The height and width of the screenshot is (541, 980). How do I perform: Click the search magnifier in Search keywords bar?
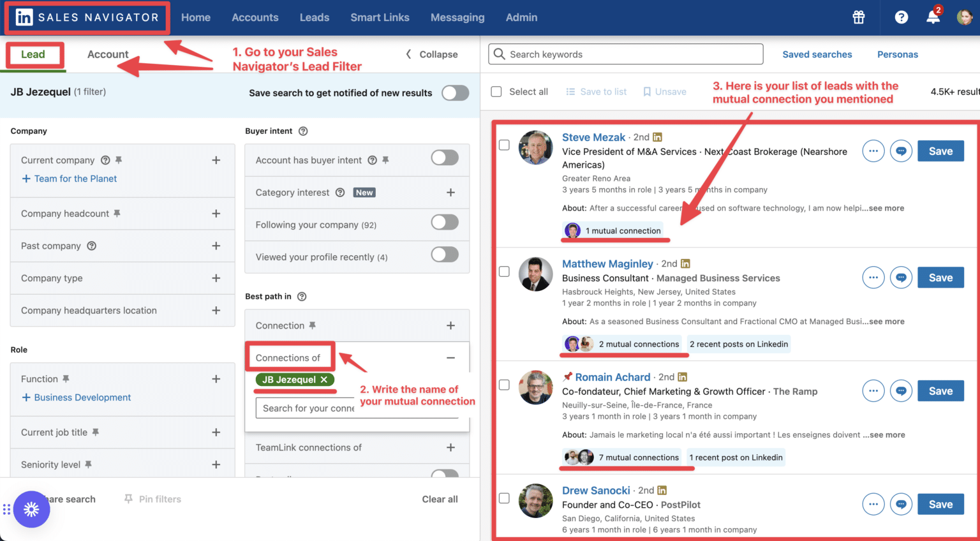pos(499,54)
